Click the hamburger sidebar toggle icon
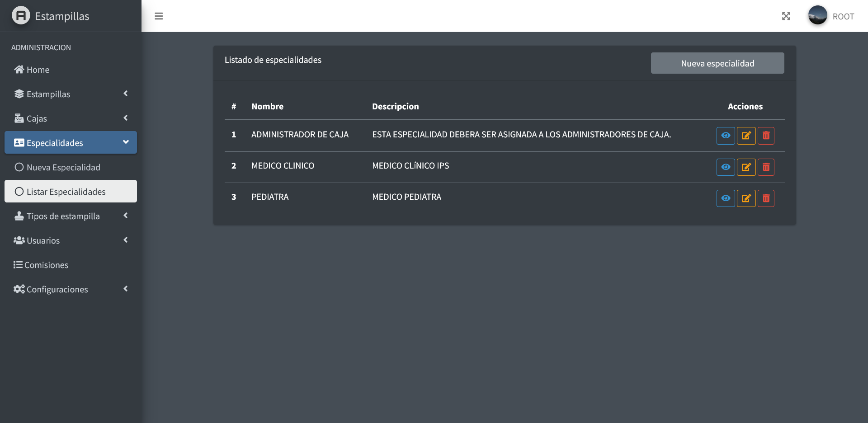The height and width of the screenshot is (423, 868). click(x=159, y=16)
